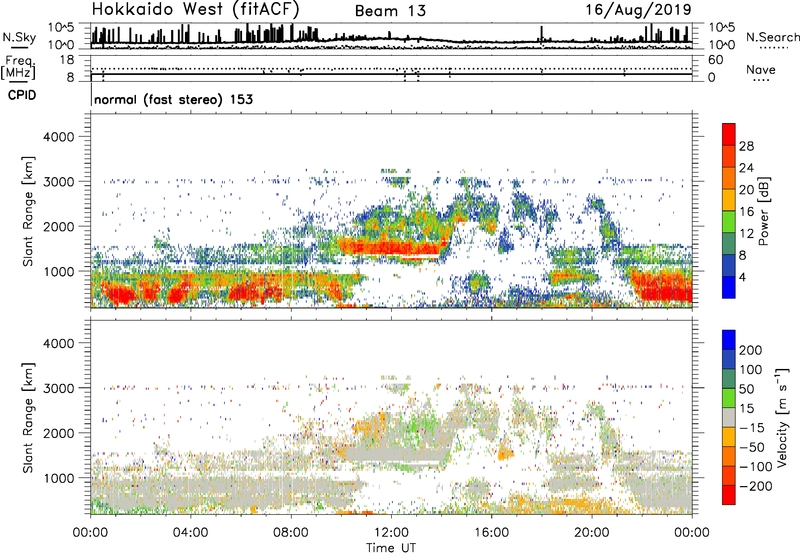Click the 'Power [dB]' color bar title
Screen dimensions: 800x554
(763, 211)
